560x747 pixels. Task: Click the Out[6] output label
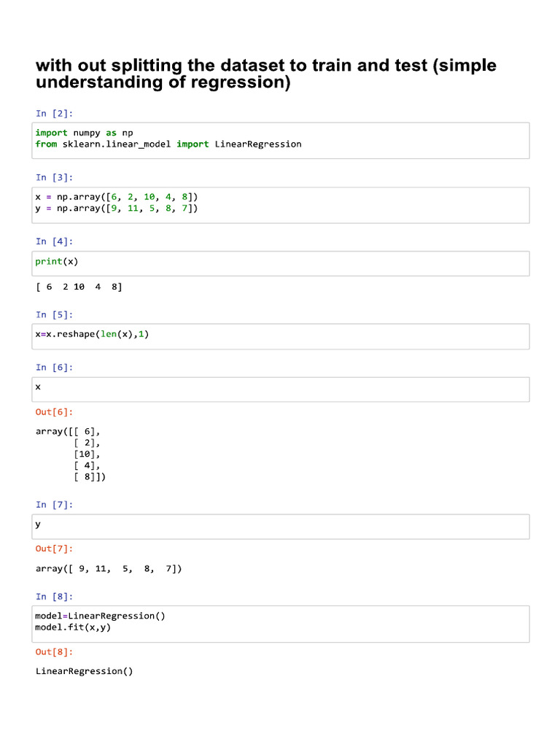(x=55, y=412)
